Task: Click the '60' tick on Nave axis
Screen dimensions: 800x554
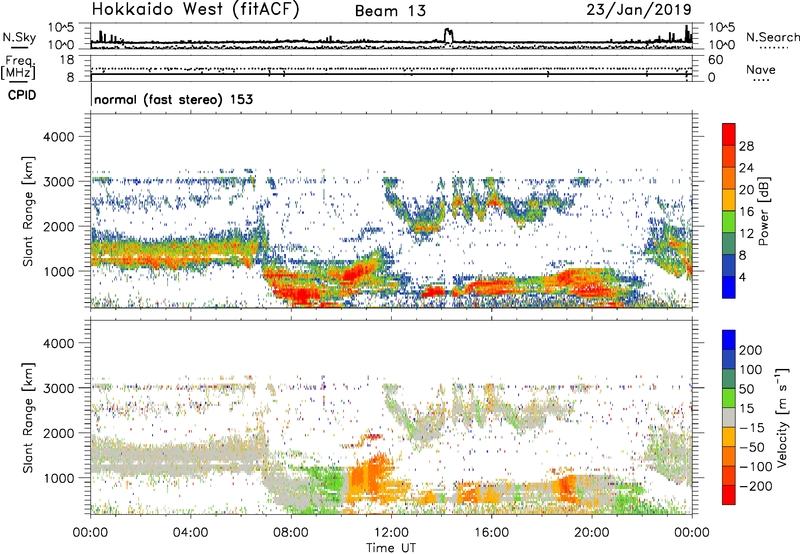Action: click(x=715, y=60)
